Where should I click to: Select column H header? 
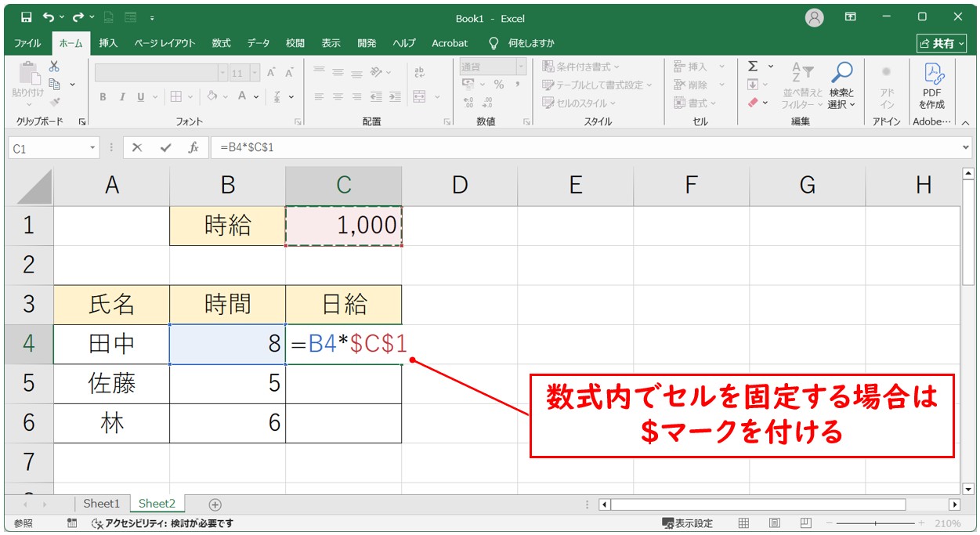[x=923, y=185]
